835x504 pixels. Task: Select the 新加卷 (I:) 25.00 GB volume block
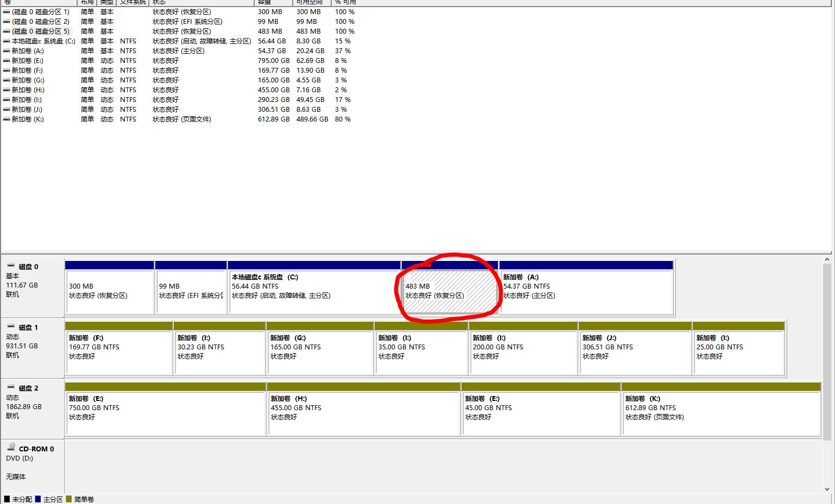pos(739,348)
